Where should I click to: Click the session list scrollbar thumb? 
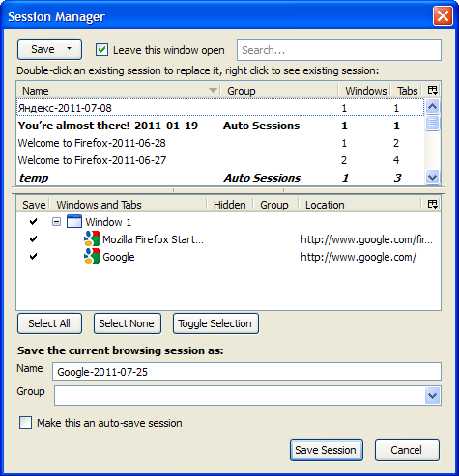click(432, 123)
